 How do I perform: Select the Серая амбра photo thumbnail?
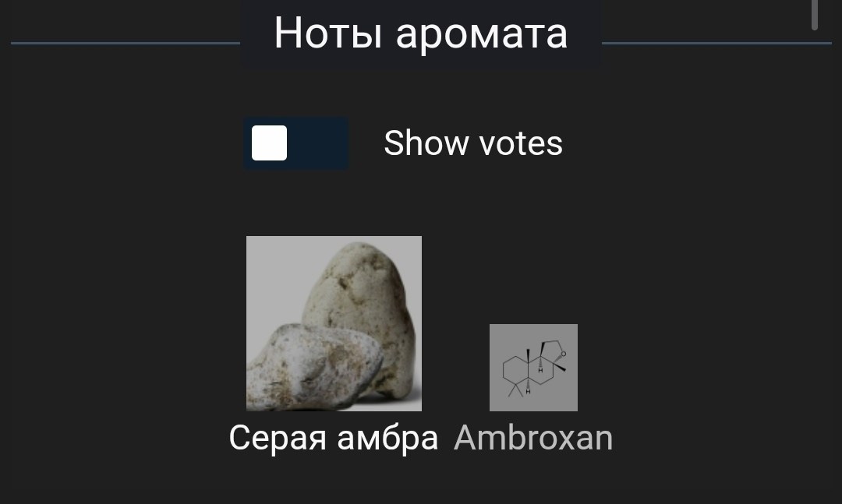[334, 323]
